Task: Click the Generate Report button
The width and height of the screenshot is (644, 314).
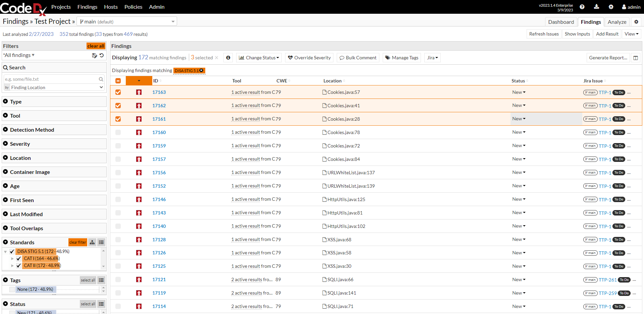Action: pos(608,58)
